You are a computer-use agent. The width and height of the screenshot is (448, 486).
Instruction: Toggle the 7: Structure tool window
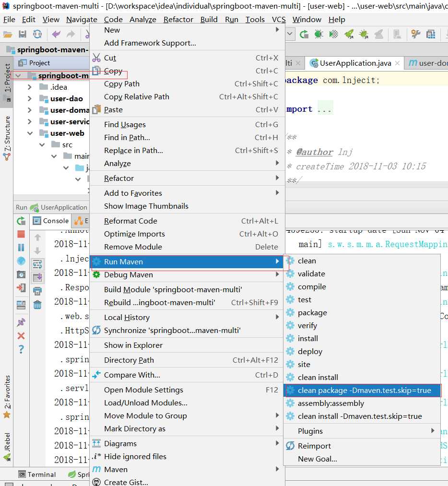click(x=7, y=138)
